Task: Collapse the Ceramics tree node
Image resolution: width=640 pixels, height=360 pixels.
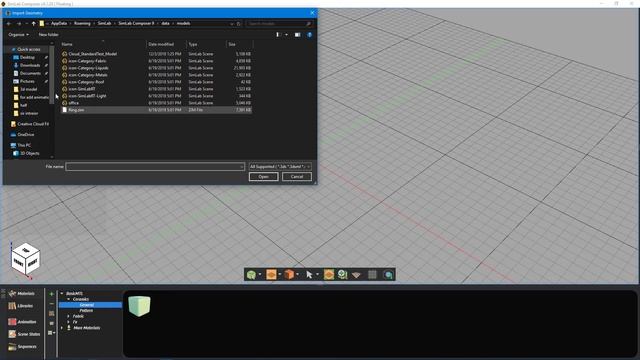Action: (x=69, y=299)
